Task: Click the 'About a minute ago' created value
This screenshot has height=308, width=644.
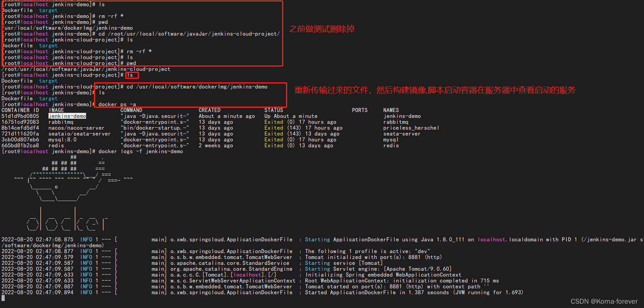Action: pyautogui.click(x=227, y=116)
